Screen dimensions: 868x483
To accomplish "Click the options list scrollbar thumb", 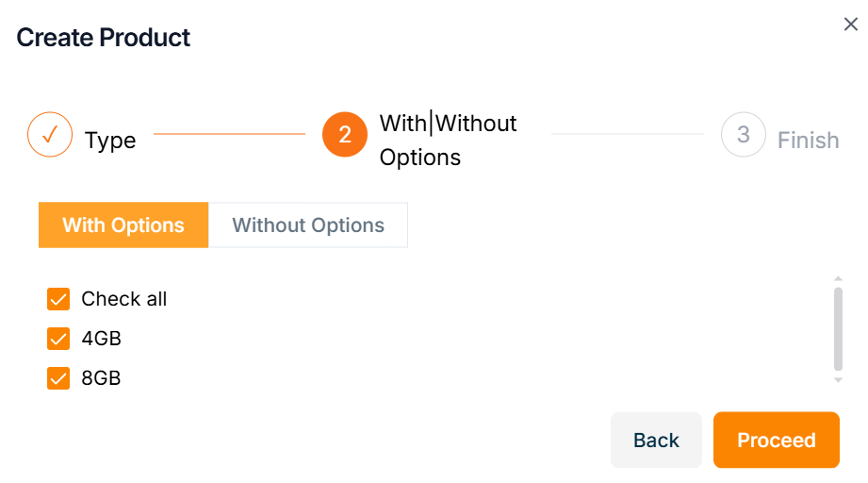I will (838, 328).
